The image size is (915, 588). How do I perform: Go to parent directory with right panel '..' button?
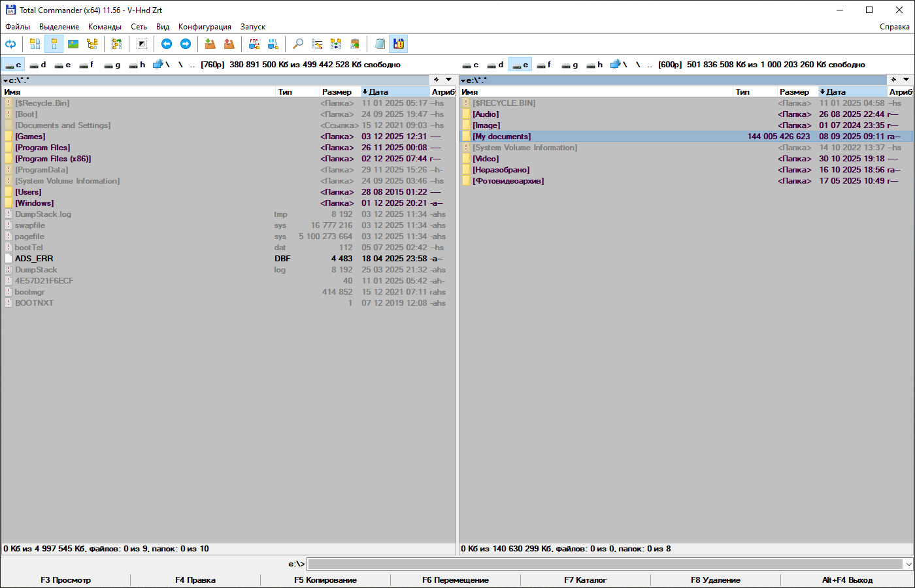(x=650, y=65)
